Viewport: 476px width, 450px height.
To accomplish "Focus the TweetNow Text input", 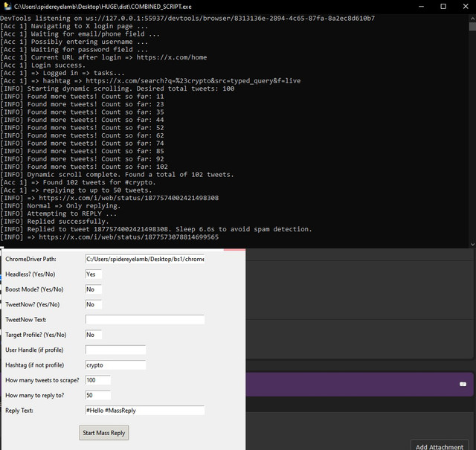I will [x=145, y=319].
